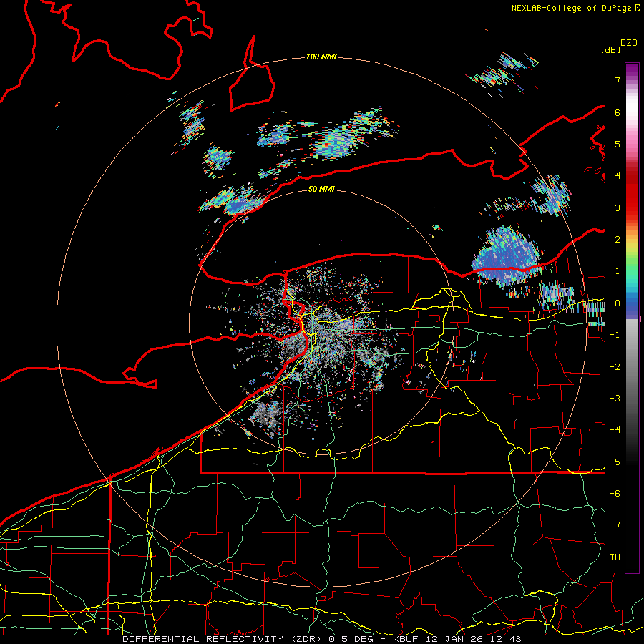Click the 5 value on the color scale
644x644 pixels.
(x=618, y=144)
